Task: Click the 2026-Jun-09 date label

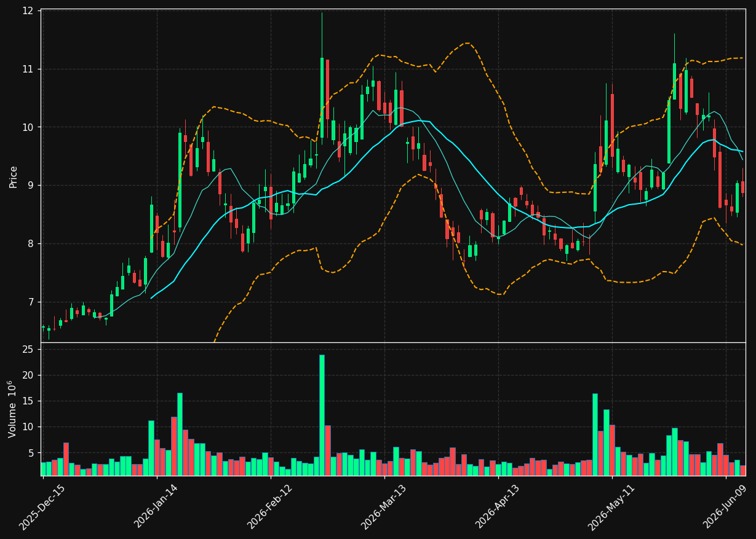Action: click(x=726, y=506)
